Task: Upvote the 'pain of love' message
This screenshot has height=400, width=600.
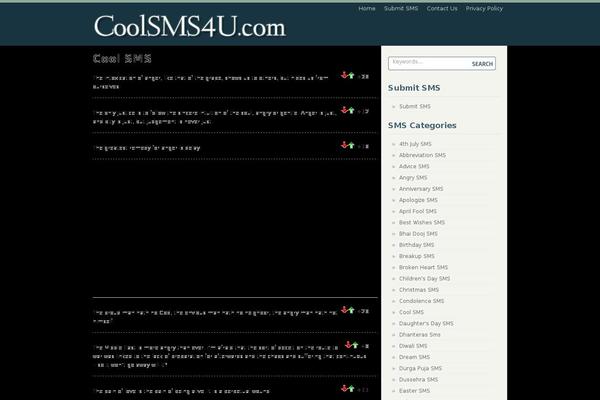Action: 351,389
